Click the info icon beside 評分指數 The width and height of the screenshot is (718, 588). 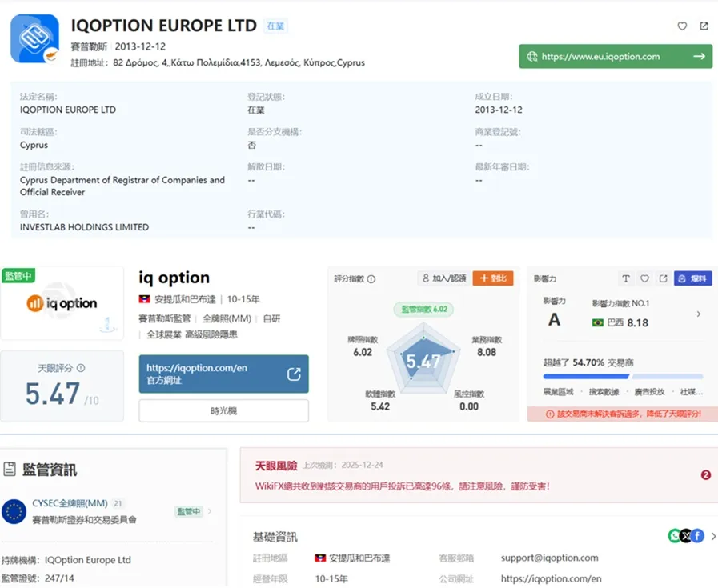coord(371,278)
